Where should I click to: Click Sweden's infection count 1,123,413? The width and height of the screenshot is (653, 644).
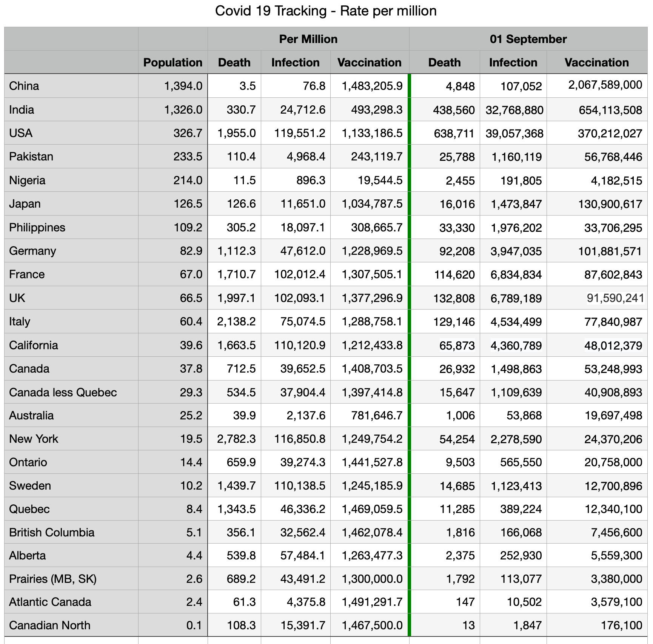coord(516,486)
